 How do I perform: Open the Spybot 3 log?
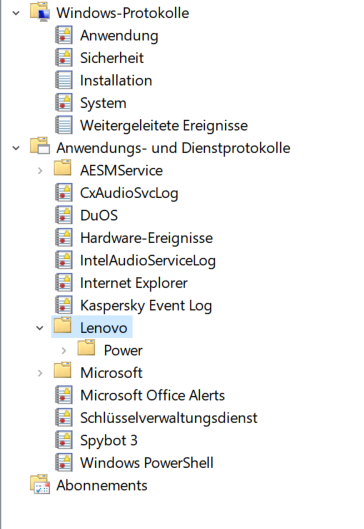(x=109, y=441)
